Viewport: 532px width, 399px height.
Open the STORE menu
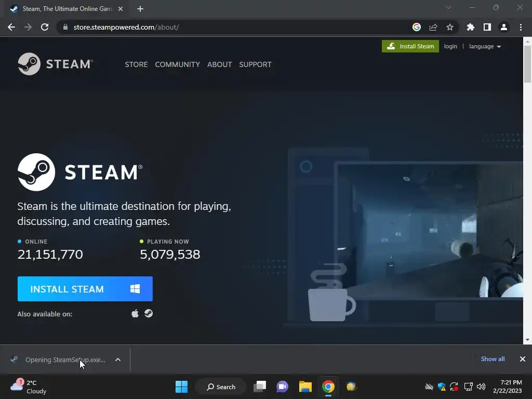[136, 64]
